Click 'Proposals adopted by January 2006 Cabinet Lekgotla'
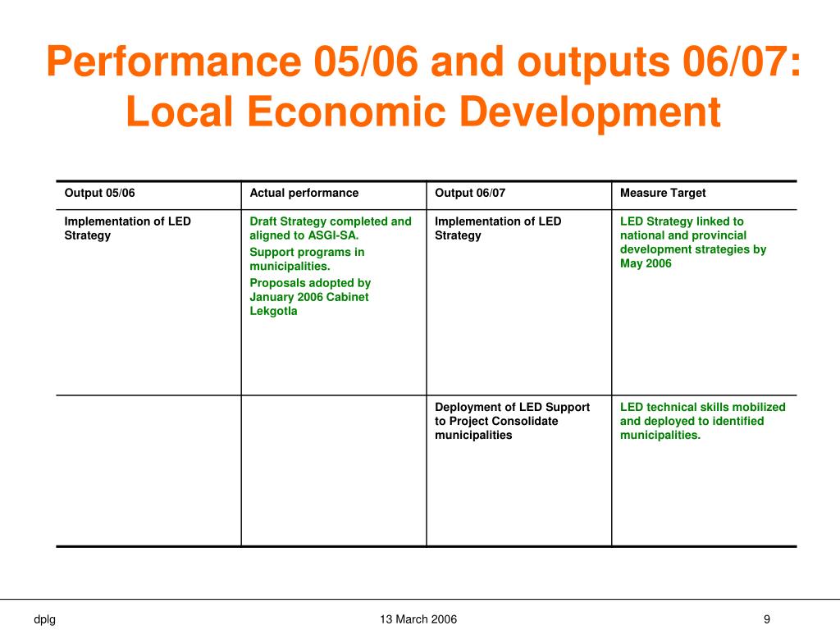 (x=310, y=297)
